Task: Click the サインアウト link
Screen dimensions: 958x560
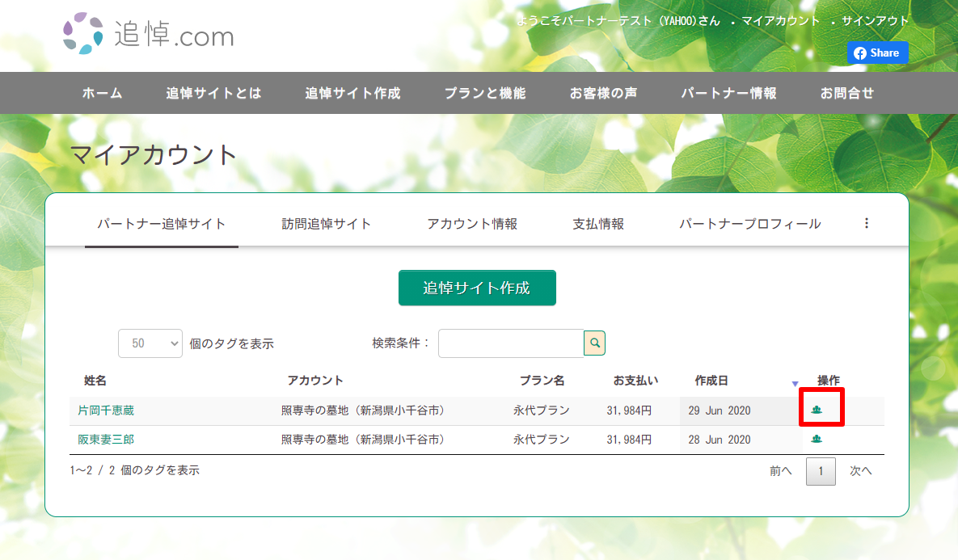Action: coord(875,21)
